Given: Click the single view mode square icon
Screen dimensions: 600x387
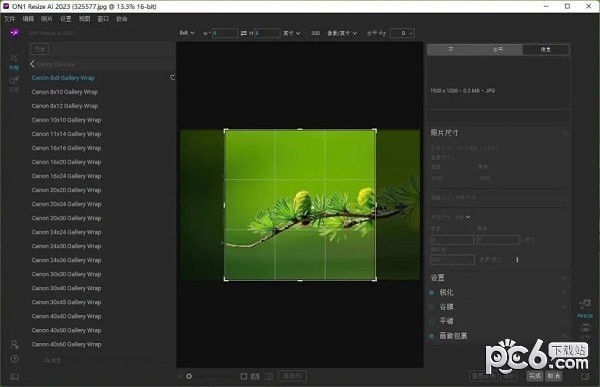Looking at the screenshot, I should tap(244, 376).
